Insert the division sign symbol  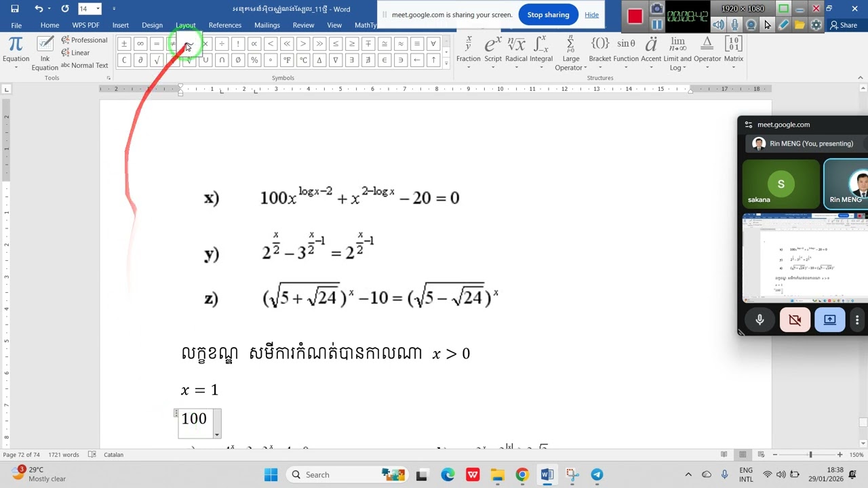(x=222, y=43)
